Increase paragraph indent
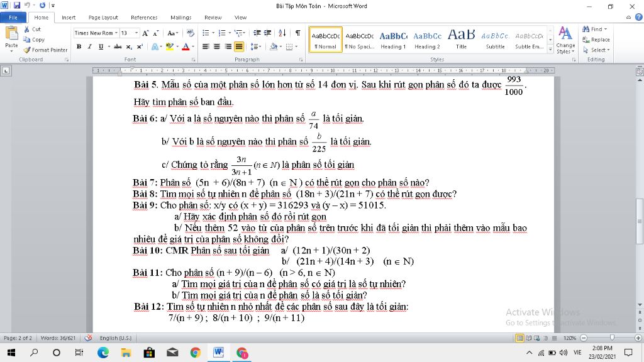Screen dimensions: 644x362 point(267,33)
